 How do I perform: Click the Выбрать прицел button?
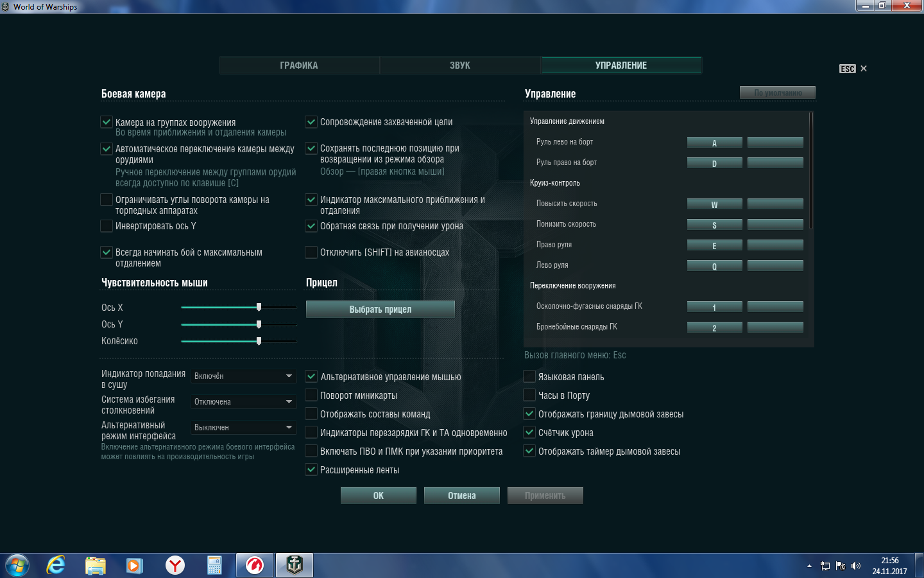[x=381, y=310]
